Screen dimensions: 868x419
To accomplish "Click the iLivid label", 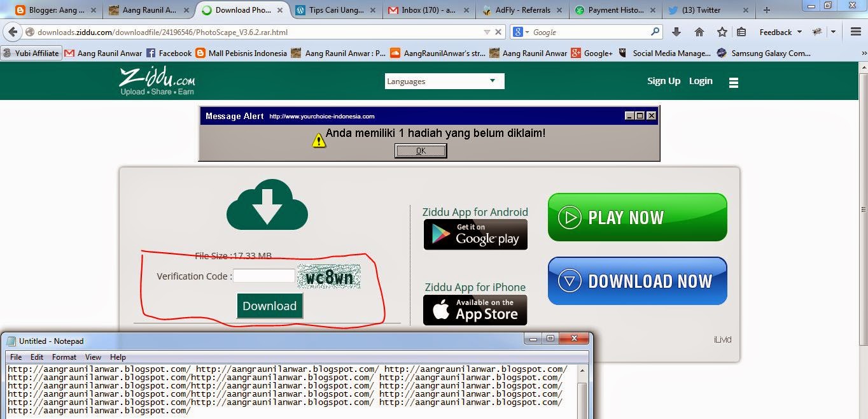I will click(x=722, y=339).
